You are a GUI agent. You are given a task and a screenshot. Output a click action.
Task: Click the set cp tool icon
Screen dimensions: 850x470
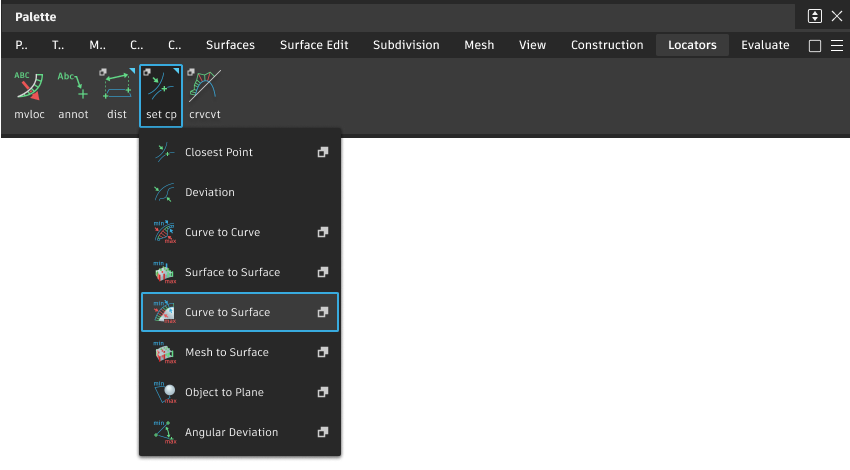click(x=161, y=88)
